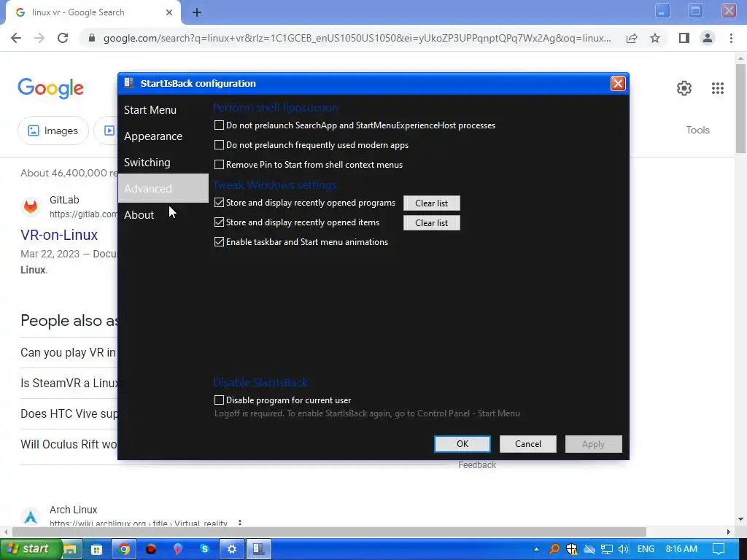Screen dimensions: 747x560
Task: Open Chrome three-dot menu
Action: click(x=731, y=38)
